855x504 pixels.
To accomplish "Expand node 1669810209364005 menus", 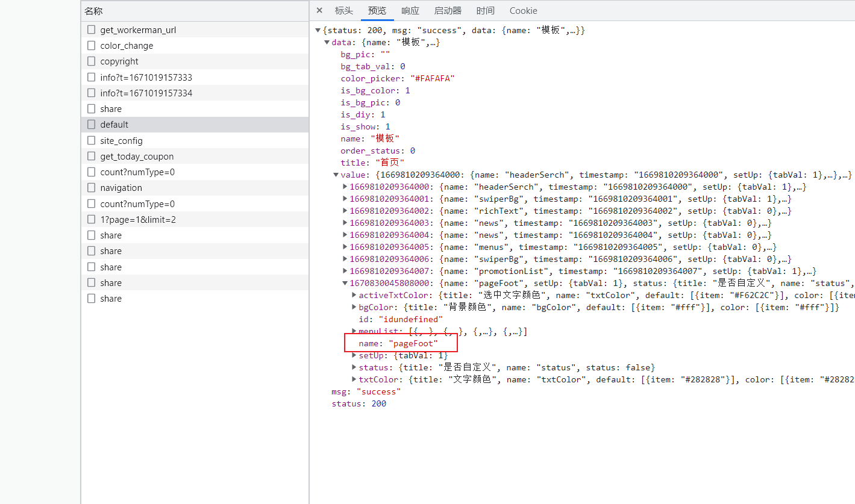I will pos(345,247).
